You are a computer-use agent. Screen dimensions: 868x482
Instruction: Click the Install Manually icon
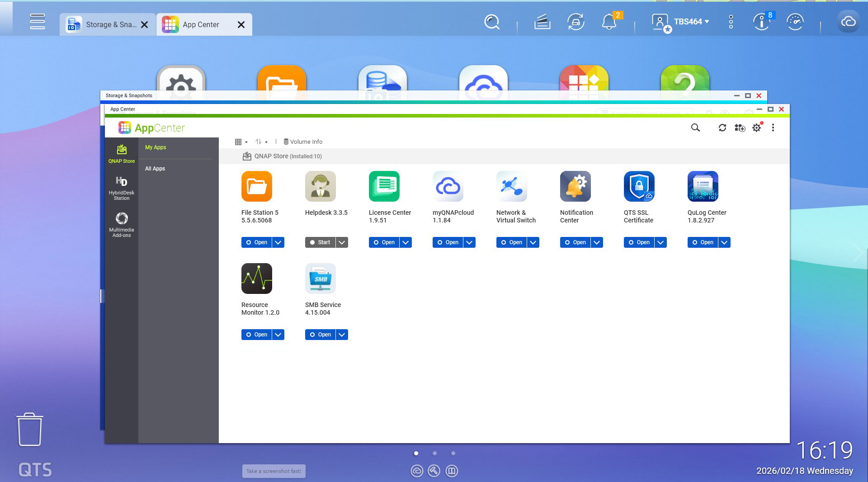pyautogui.click(x=740, y=128)
